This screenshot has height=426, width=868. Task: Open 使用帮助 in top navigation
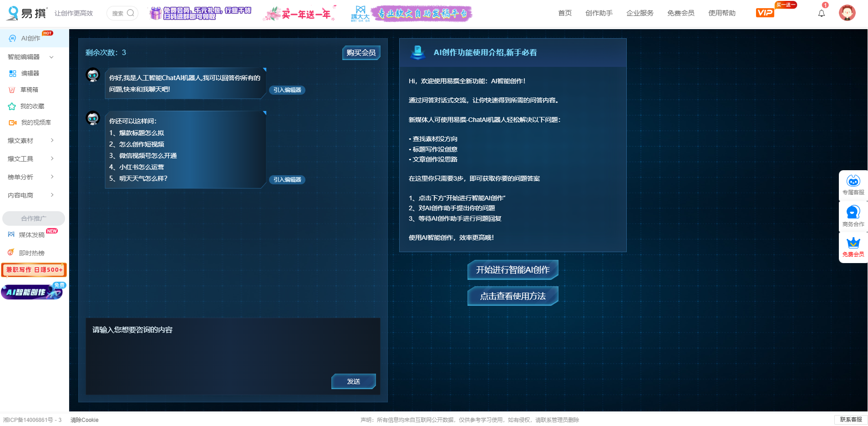[721, 13]
